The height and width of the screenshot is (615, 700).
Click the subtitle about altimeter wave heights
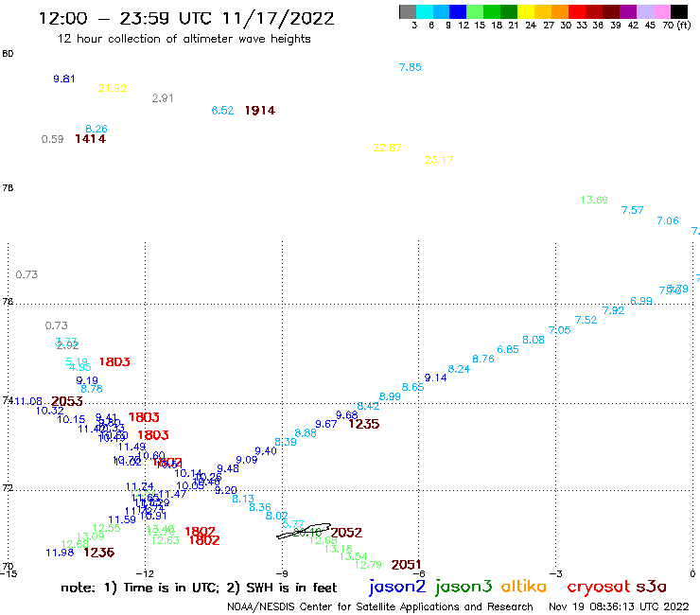click(x=184, y=39)
